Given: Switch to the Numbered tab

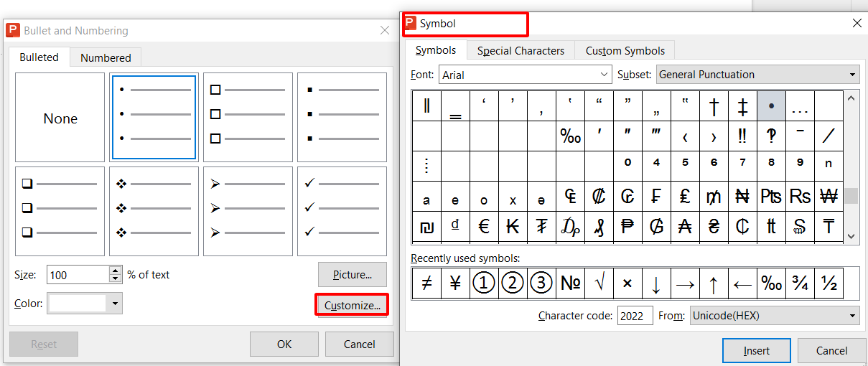Looking at the screenshot, I should [x=106, y=57].
